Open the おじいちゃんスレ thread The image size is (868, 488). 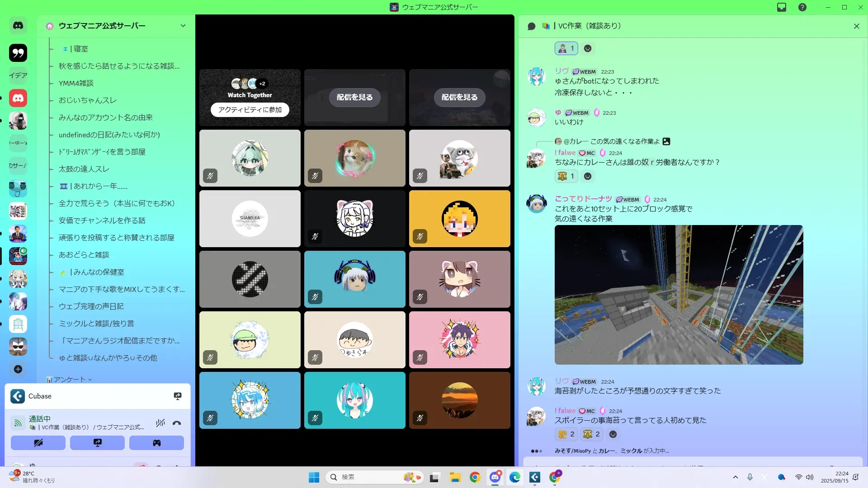[x=87, y=100]
